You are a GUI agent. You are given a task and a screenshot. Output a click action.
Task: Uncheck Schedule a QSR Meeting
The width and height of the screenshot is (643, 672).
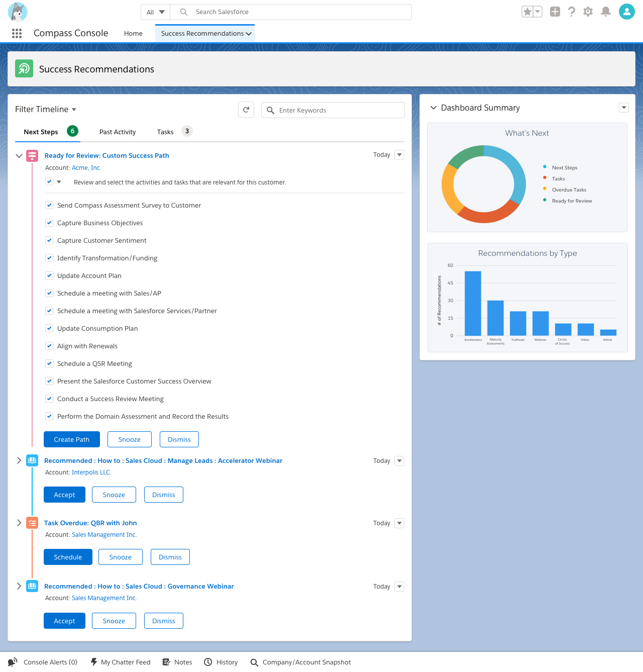coord(49,363)
